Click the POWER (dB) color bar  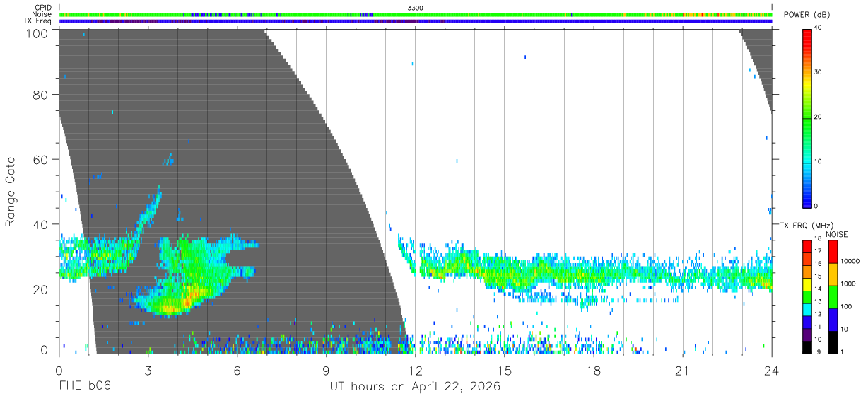807,118
